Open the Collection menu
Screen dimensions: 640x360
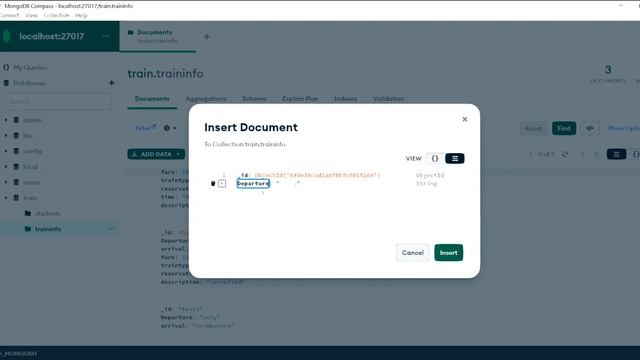(x=57, y=15)
